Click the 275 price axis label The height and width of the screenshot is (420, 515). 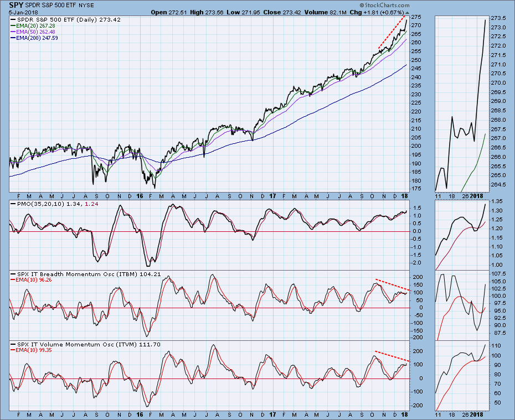pos(416,17)
